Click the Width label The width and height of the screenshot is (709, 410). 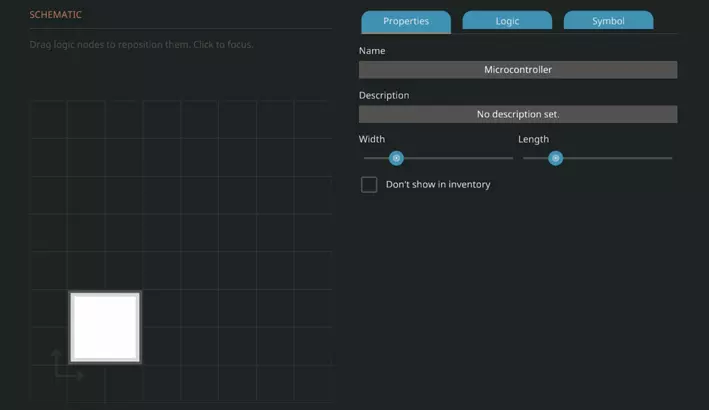point(372,139)
